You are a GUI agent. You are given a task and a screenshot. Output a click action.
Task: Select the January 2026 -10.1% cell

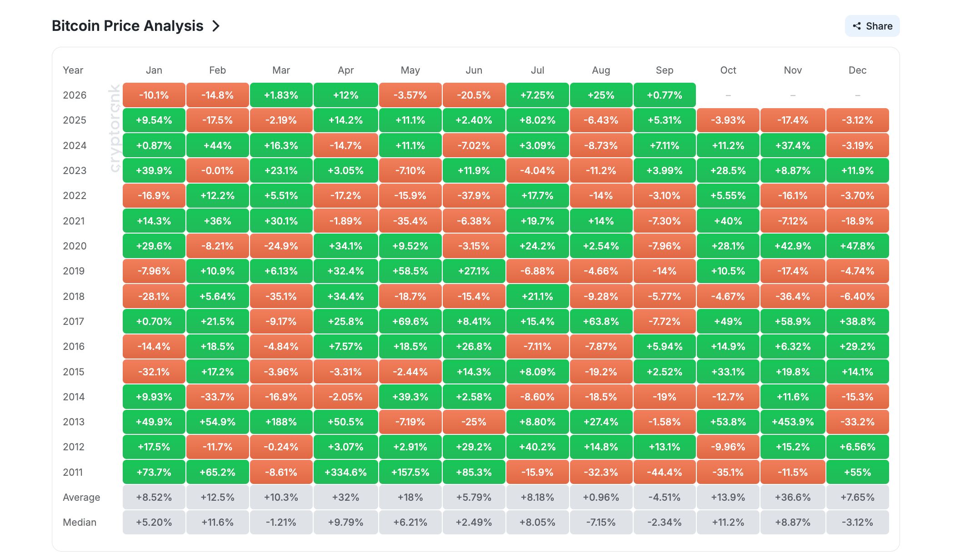click(154, 95)
